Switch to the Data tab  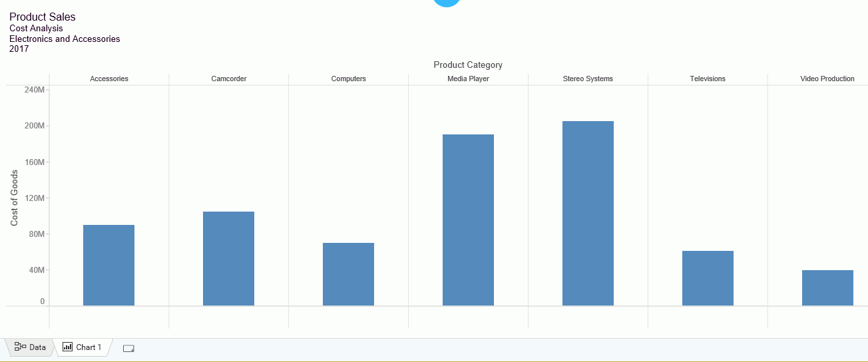tap(30, 347)
